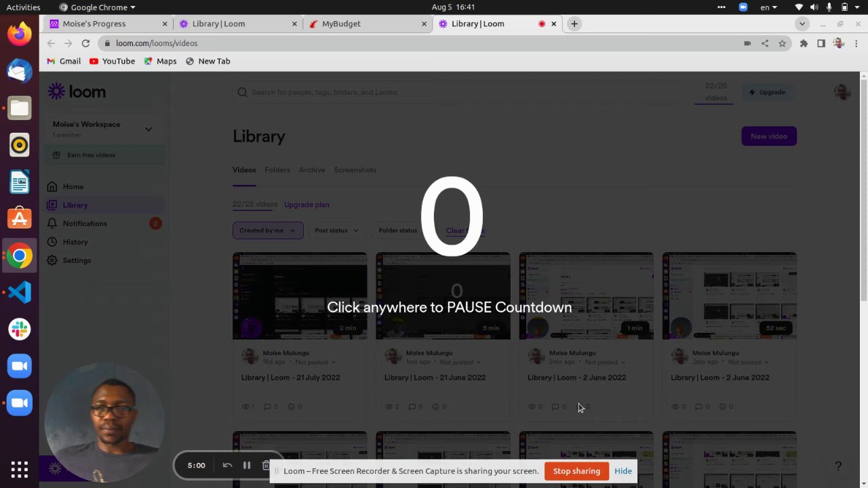The width and height of the screenshot is (868, 488).
Task: Click the trash icon in recorder controls
Action: coord(266,466)
